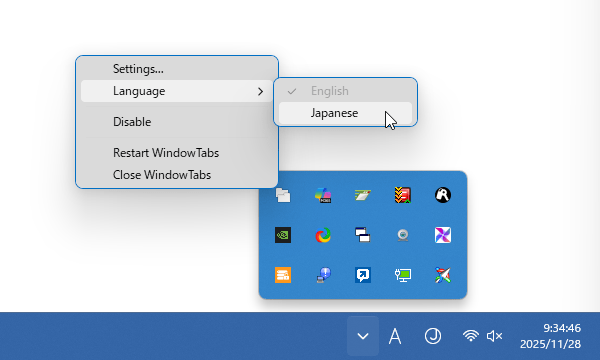Select the Disable menu entry
The width and height of the screenshot is (600, 360).
(x=177, y=122)
